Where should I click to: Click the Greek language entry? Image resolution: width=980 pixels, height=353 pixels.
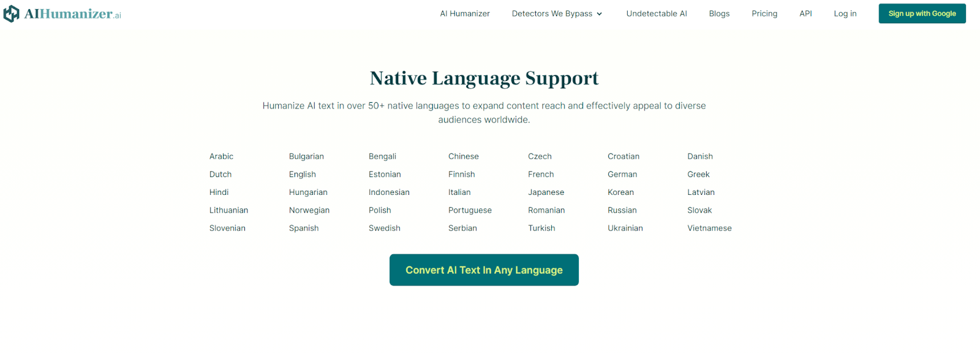click(698, 174)
